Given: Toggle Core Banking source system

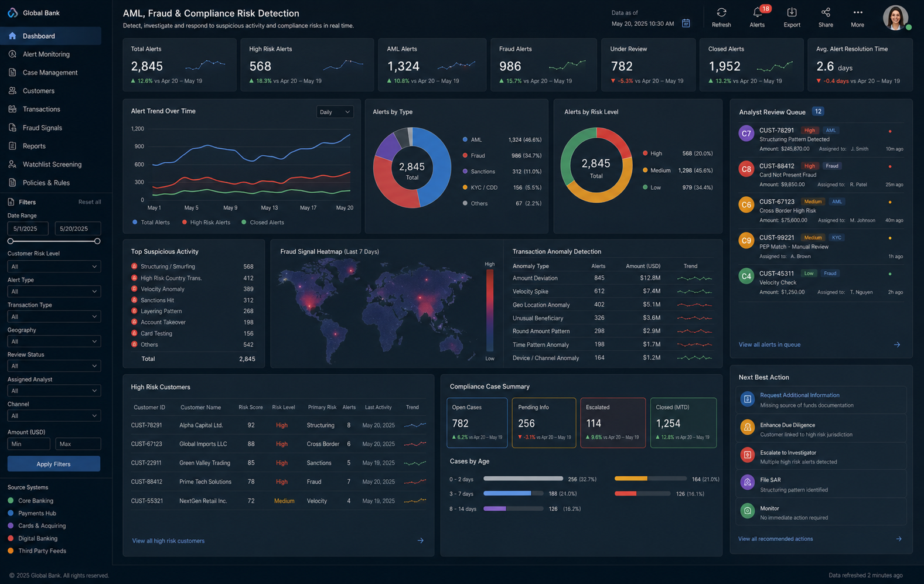Looking at the screenshot, I should (x=30, y=501).
